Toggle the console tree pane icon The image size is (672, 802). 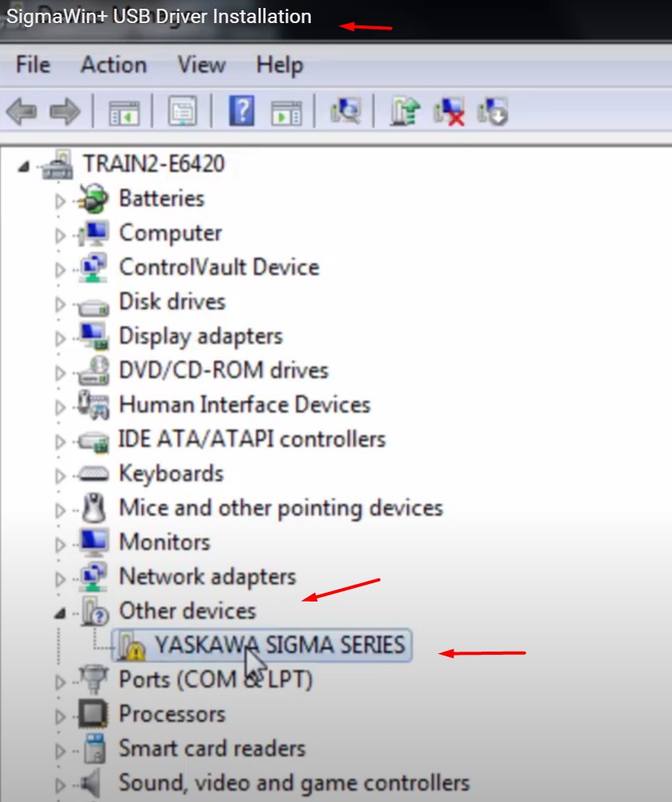(124, 112)
